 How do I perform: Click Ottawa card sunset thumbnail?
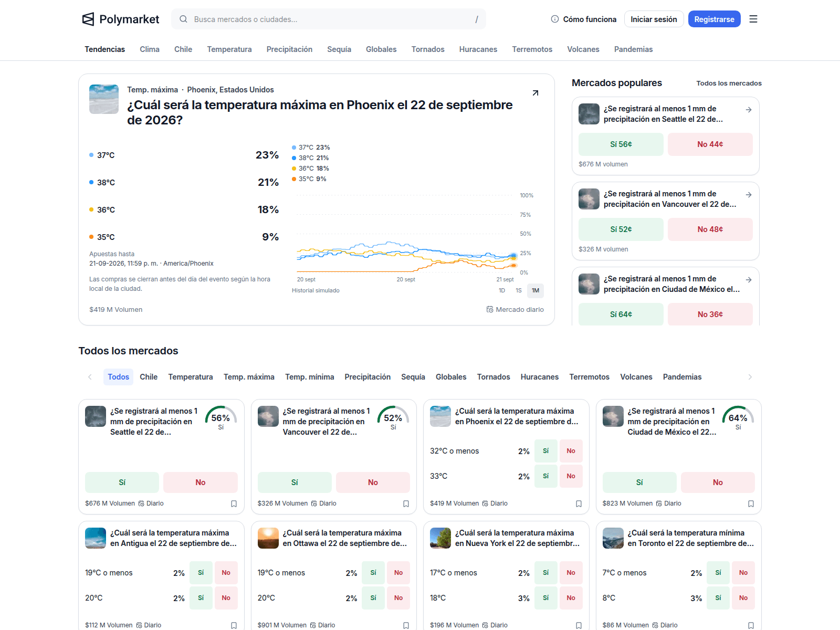pos(268,538)
